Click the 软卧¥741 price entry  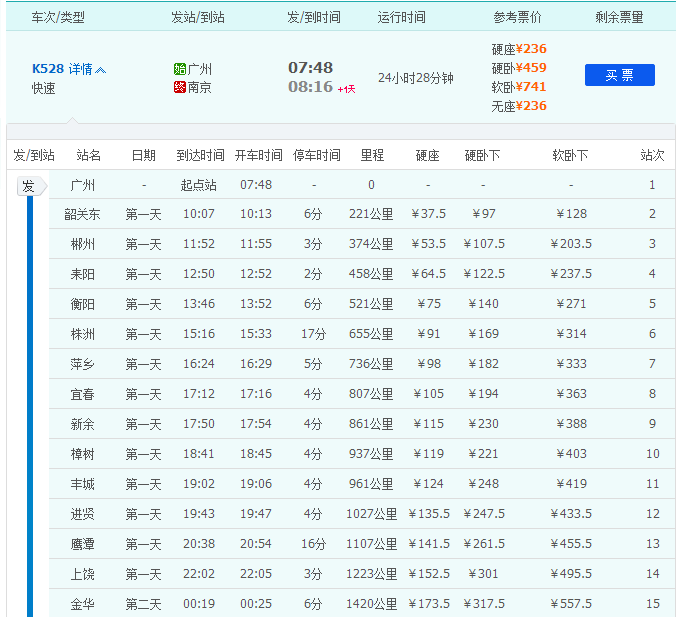tap(519, 87)
